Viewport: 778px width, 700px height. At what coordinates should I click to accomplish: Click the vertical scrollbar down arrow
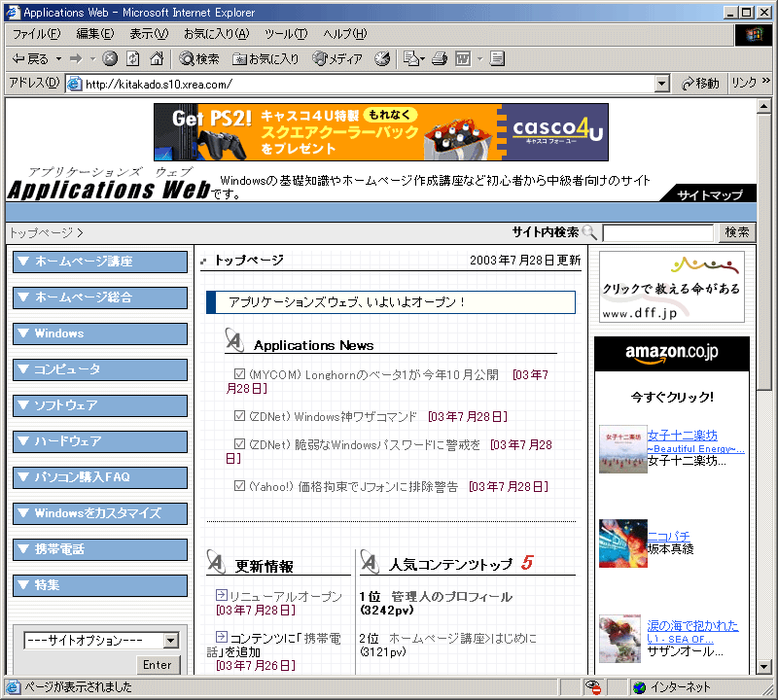coord(763,667)
